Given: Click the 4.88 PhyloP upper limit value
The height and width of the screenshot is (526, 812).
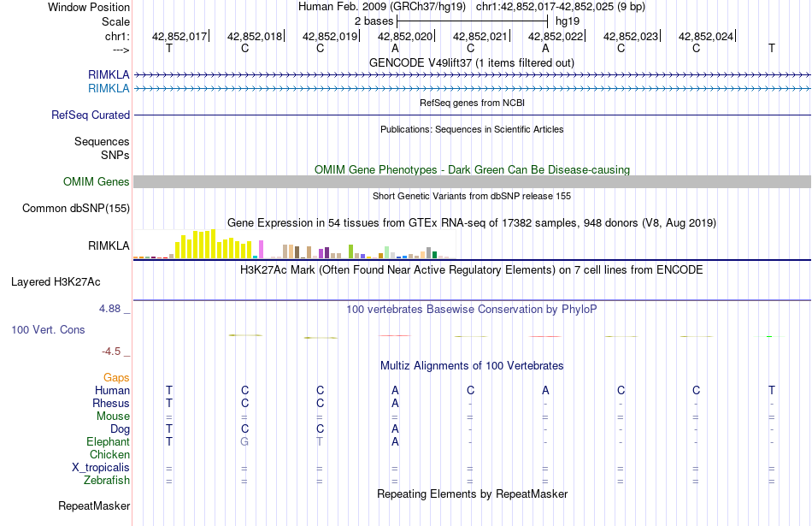Looking at the screenshot, I should point(109,309).
